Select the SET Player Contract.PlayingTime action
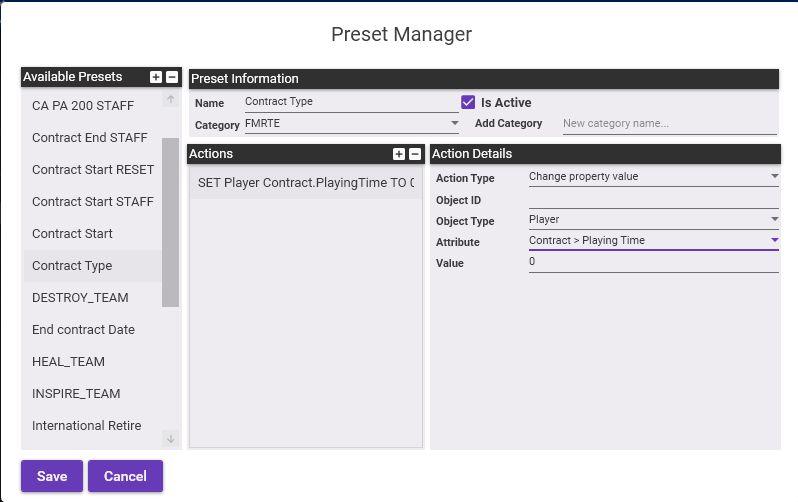Screen dimensions: 798x502 coord(306,183)
